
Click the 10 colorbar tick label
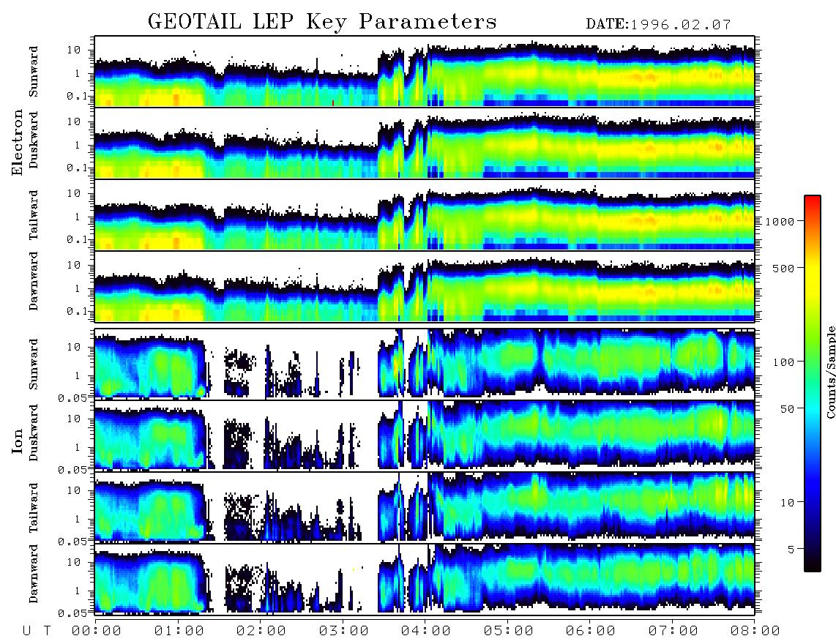coord(787,502)
